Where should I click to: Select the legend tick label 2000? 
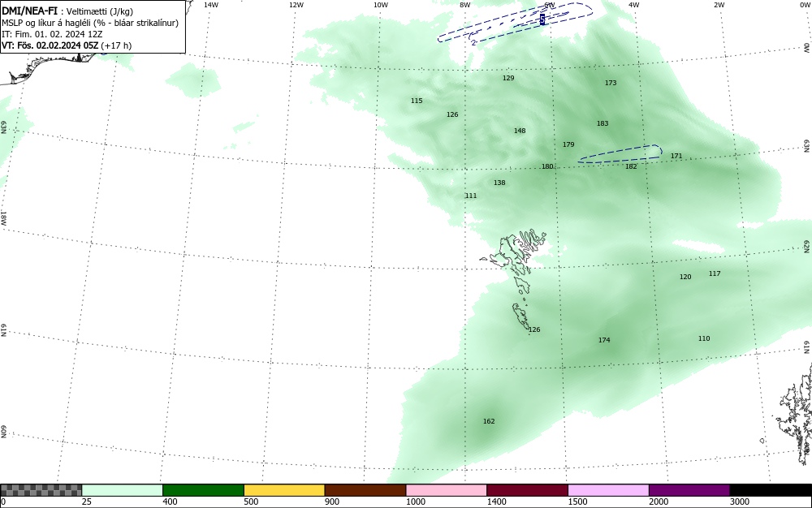659,502
